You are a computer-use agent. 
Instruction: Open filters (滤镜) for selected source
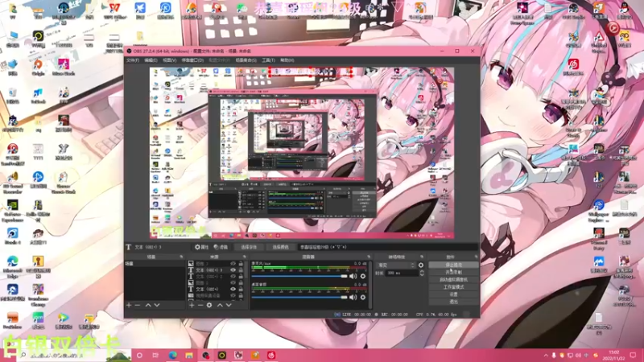pyautogui.click(x=221, y=247)
